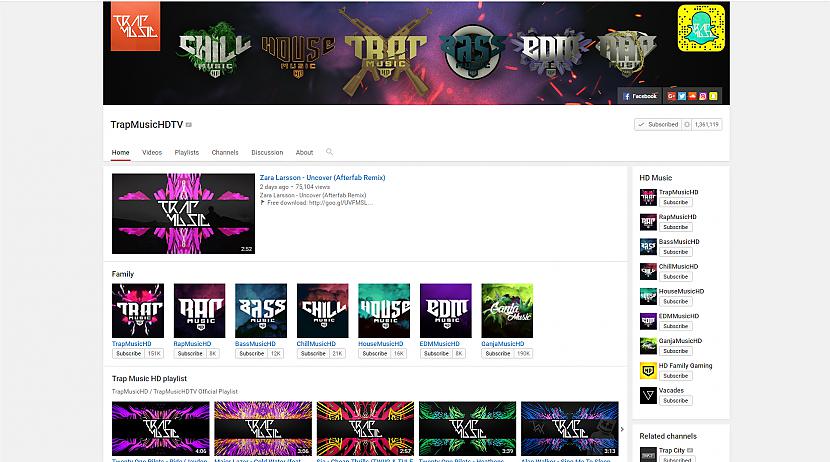Click the Vacades icon in sidebar
Viewport: 830px width, 462px height.
pyautogui.click(x=648, y=396)
